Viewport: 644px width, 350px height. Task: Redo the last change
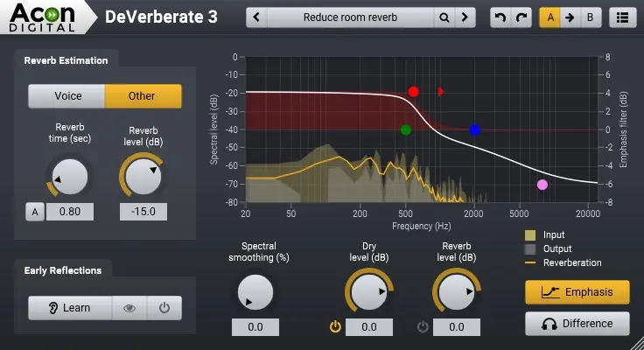tap(521, 17)
